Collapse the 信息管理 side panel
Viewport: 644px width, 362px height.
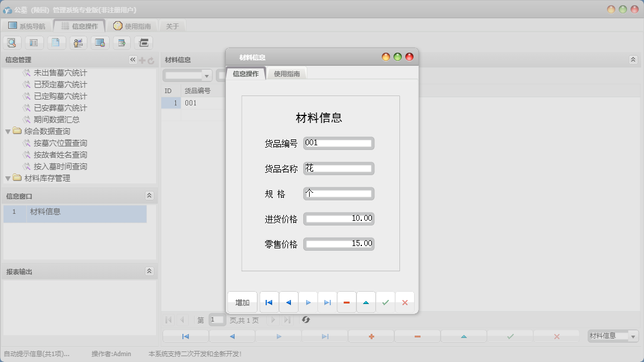tap(133, 60)
